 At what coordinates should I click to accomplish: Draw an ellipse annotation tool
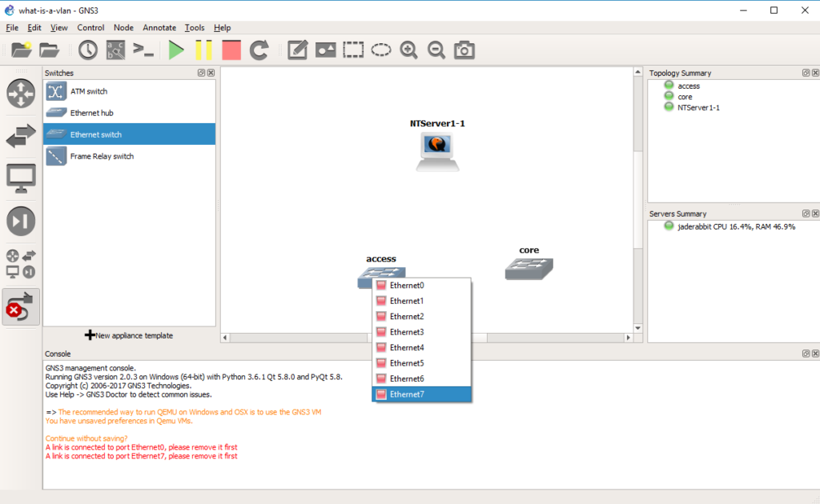click(380, 50)
